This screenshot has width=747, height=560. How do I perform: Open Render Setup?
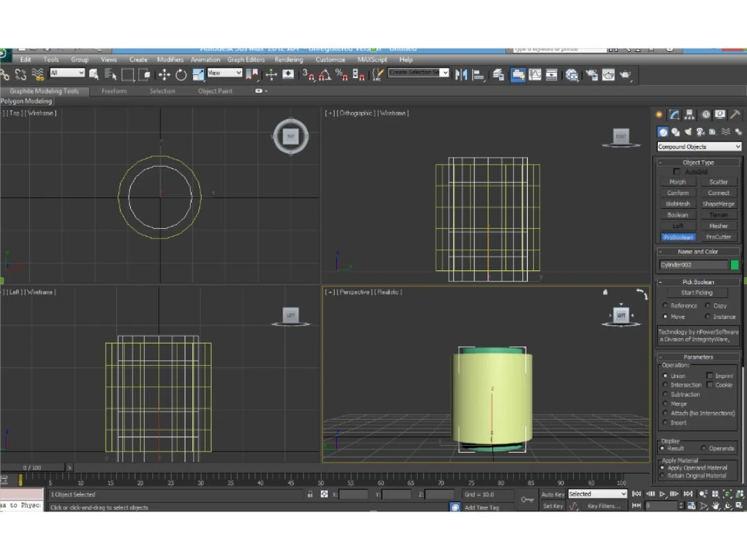point(591,74)
